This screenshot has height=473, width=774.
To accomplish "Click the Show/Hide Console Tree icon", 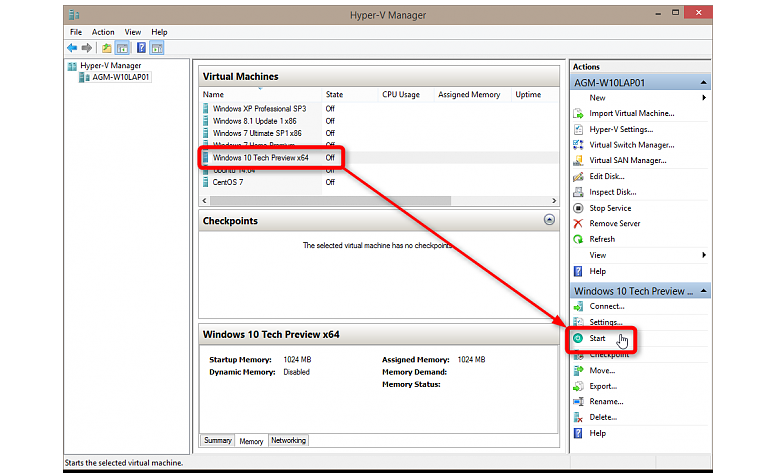I will point(122,48).
